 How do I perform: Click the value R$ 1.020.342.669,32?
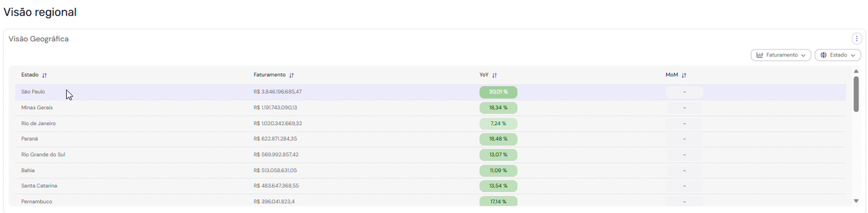click(278, 123)
